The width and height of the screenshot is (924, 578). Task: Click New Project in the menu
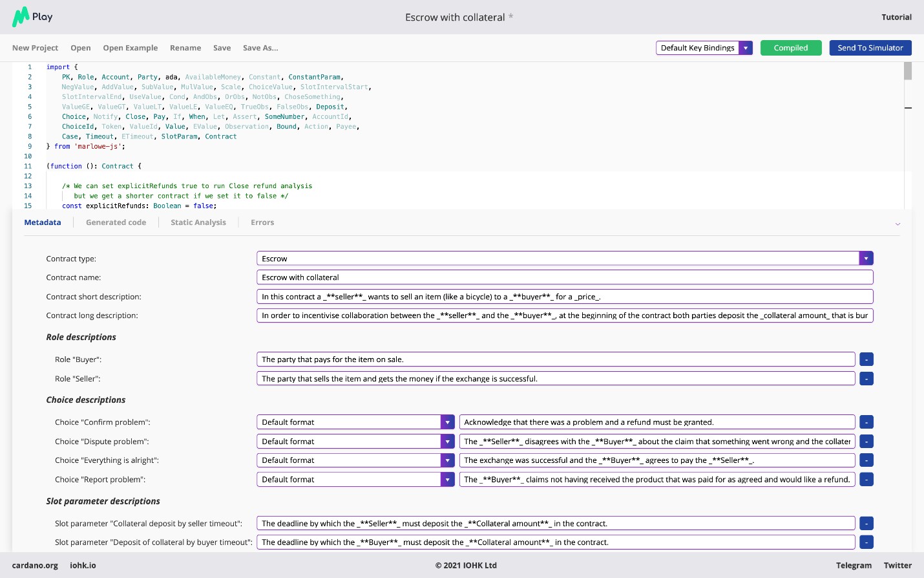[x=36, y=48]
